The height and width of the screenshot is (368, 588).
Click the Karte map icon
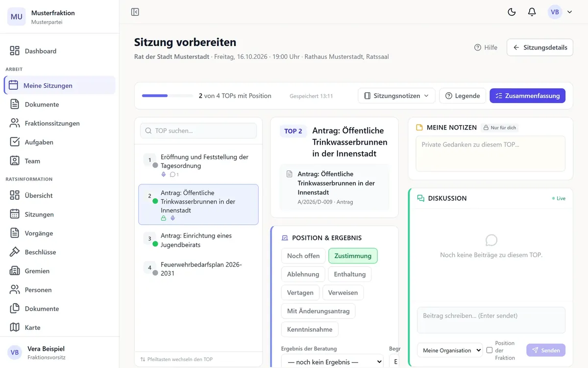15,327
